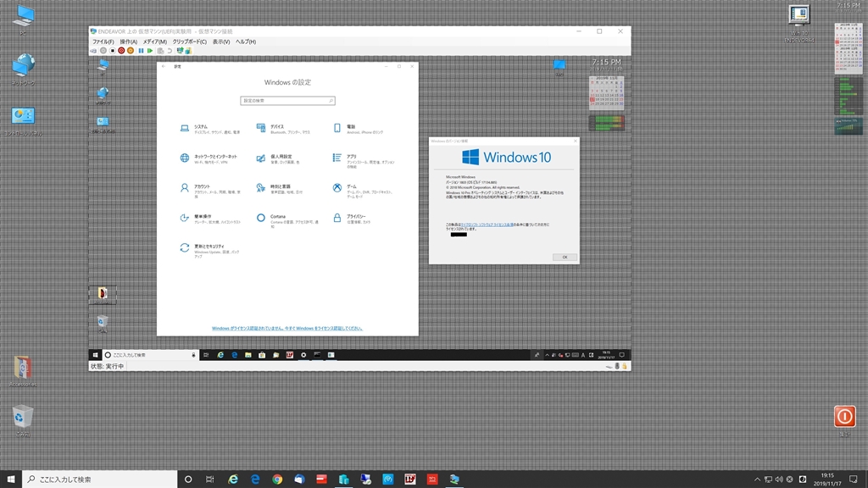The image size is (868, 488).
Task: Open 時刻と言語 settings category
Action: click(280, 189)
